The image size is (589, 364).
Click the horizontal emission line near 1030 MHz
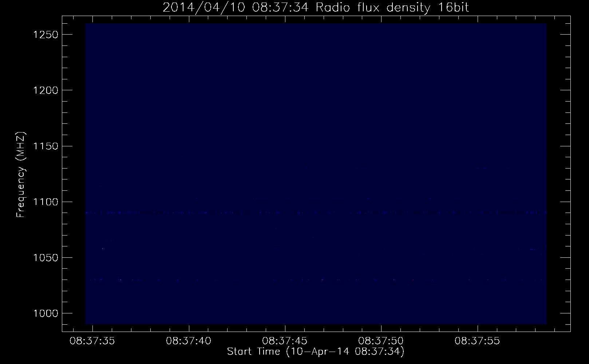click(316, 280)
